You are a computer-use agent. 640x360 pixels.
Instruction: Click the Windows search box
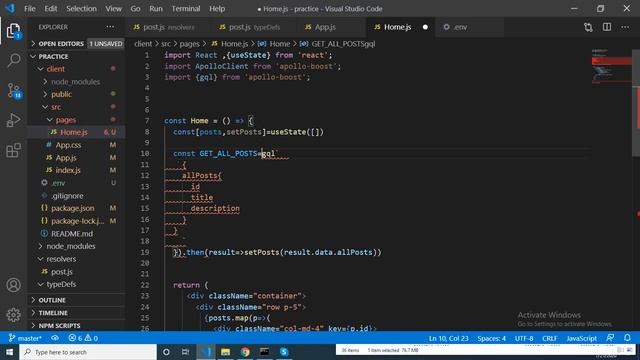pos(88,352)
